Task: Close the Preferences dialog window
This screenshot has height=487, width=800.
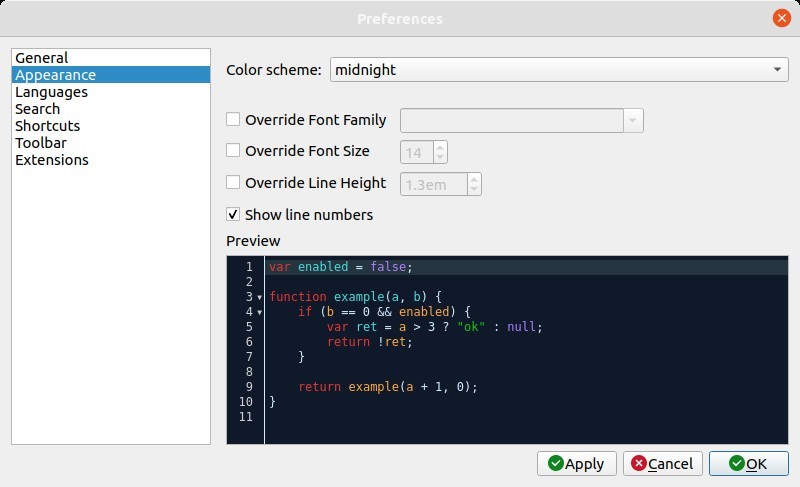Action: [781, 18]
